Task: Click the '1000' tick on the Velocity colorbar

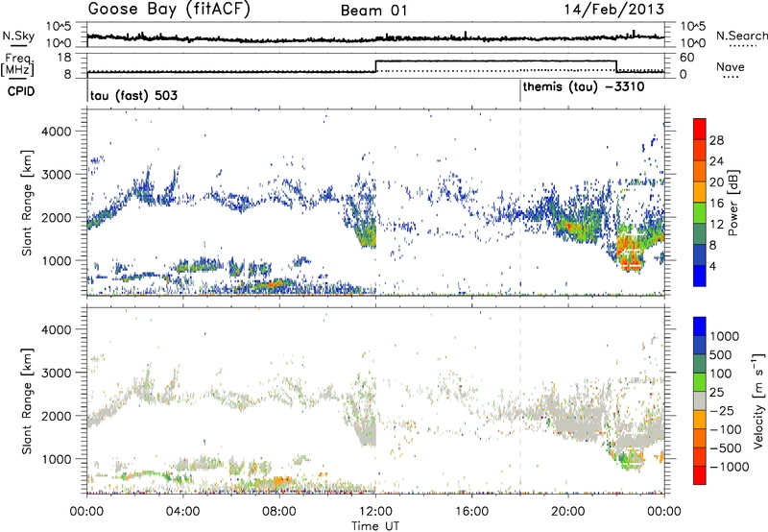Action: click(725, 336)
